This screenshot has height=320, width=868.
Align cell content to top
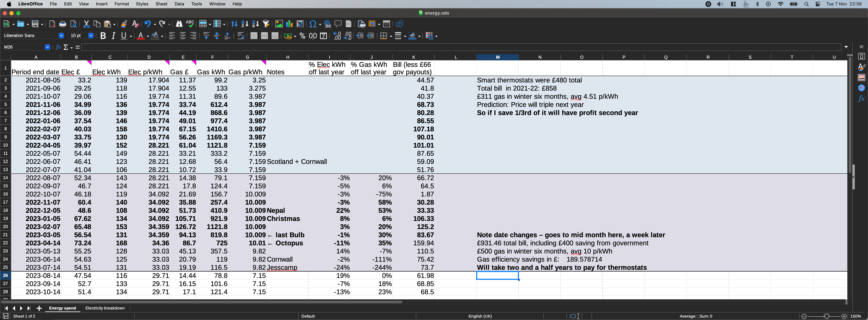pos(206,36)
